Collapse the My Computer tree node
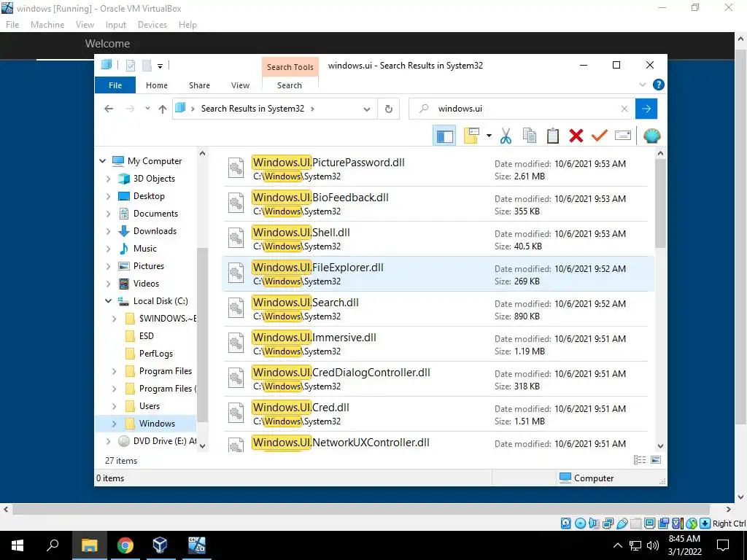The width and height of the screenshot is (747, 560). coord(102,161)
